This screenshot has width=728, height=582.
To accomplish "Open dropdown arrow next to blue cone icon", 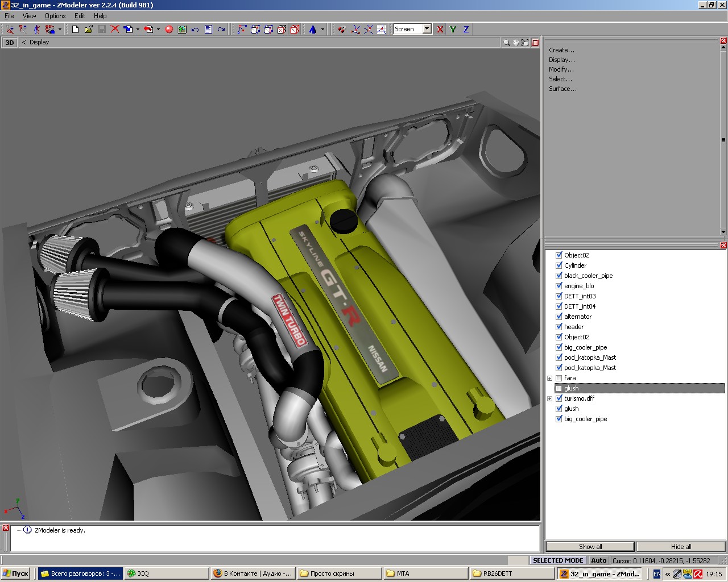I will (322, 30).
